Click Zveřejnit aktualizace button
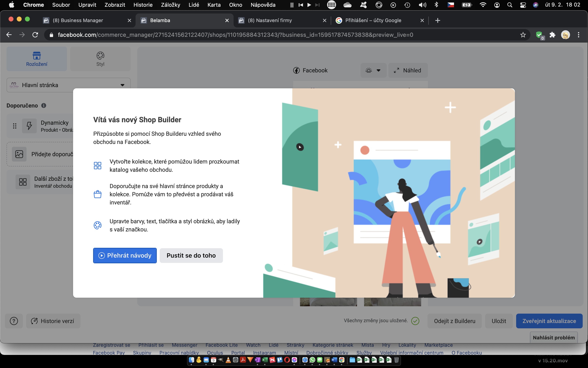Viewport: 588px width, 368px height. [x=549, y=321]
